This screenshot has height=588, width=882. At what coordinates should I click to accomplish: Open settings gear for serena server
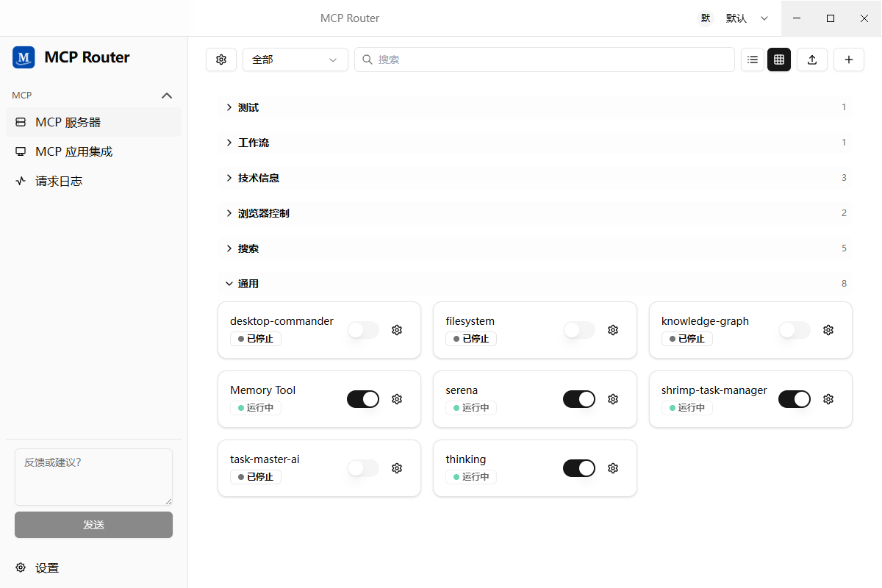pos(613,399)
